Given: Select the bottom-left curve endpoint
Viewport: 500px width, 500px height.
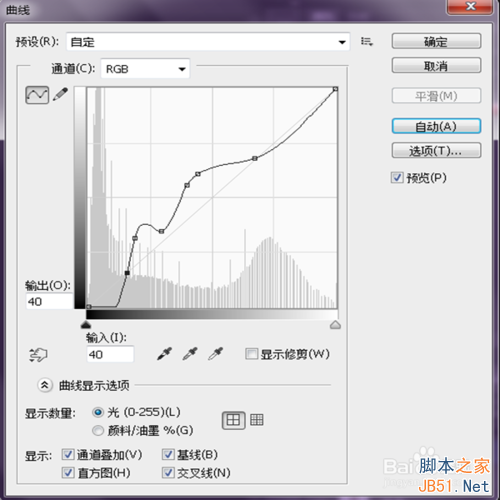Looking at the screenshot, I should click(88, 307).
